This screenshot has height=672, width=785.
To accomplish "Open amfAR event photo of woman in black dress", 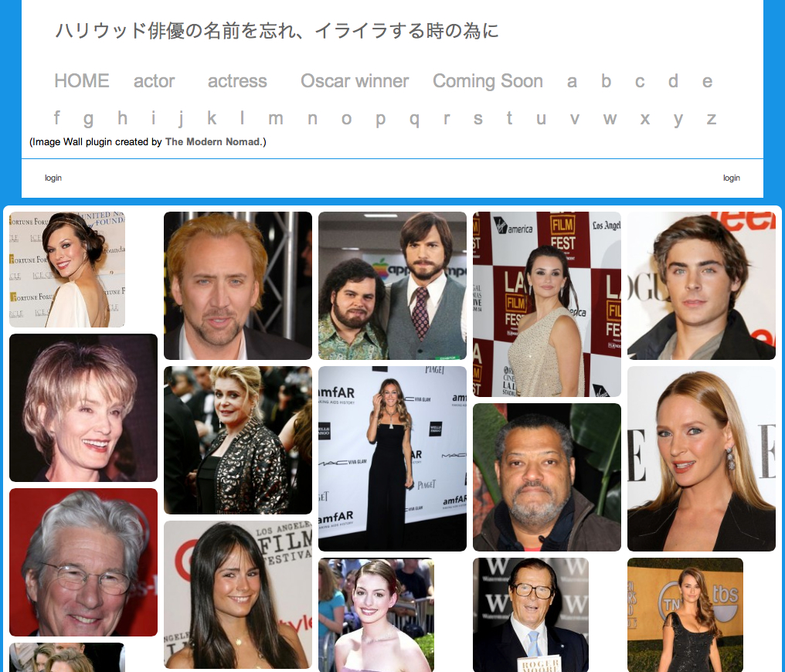I will point(392,458).
